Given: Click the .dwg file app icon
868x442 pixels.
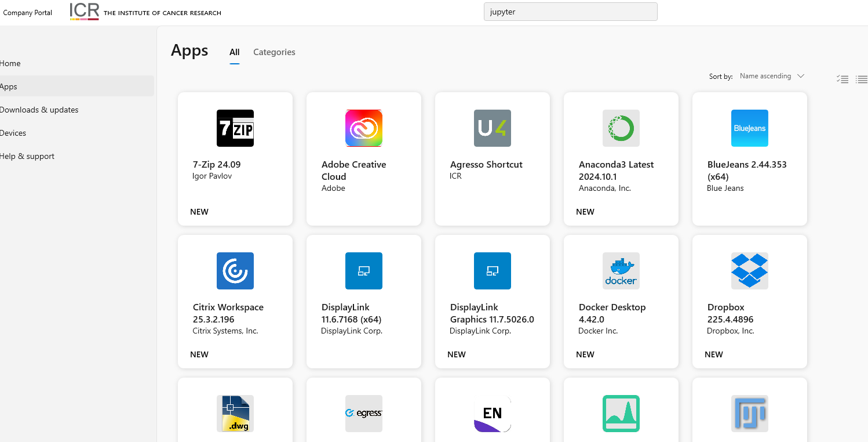Looking at the screenshot, I should (235, 414).
